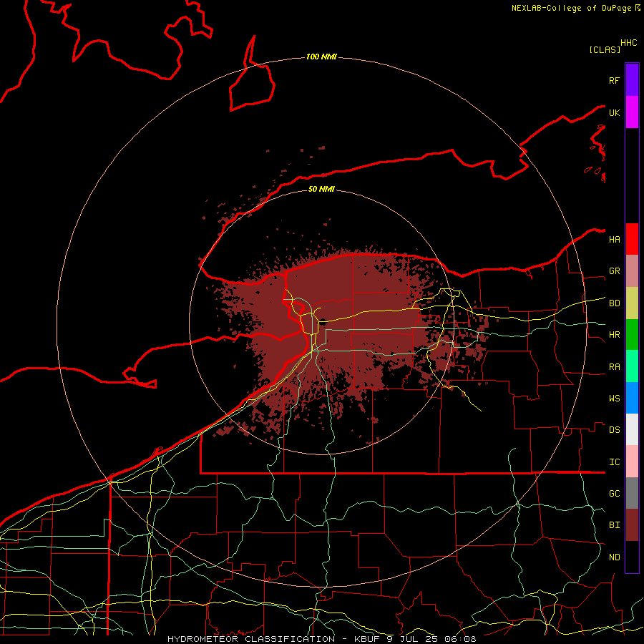The width and height of the screenshot is (644, 644).
Task: Click the GC gray legend swatch
Action: pyautogui.click(x=632, y=493)
